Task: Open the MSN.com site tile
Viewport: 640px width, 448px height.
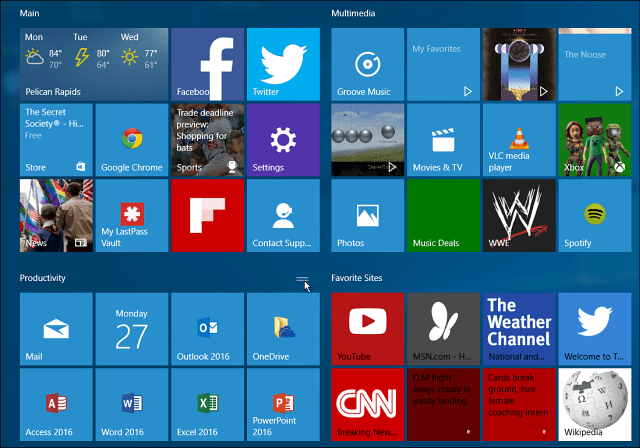Action: (443, 329)
